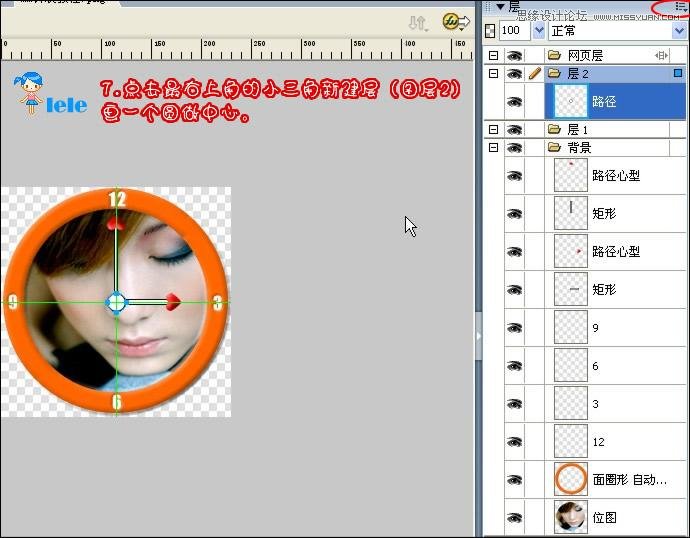This screenshot has width=690, height=538.
Task: Click the folder icon of 背景 layer
Action: tap(554, 148)
